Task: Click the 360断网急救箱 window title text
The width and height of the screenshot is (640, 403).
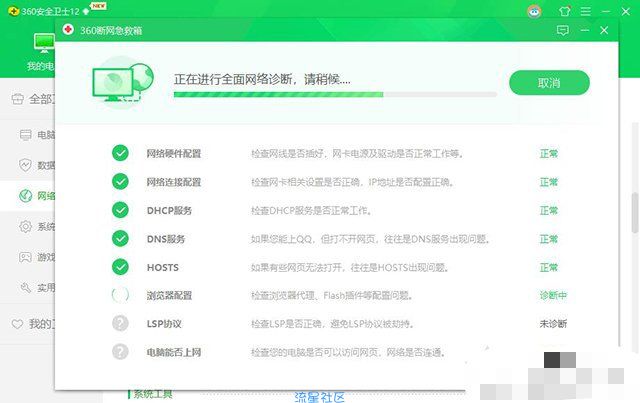Action: [111, 31]
